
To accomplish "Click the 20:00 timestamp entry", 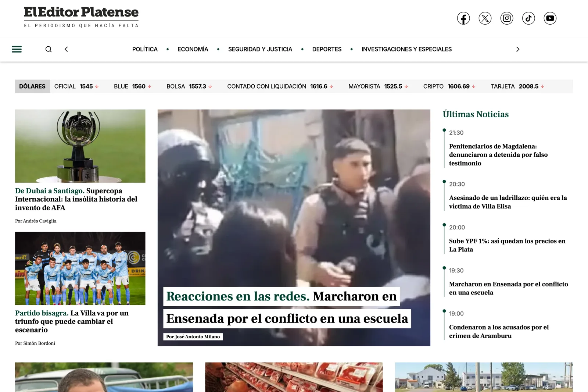I will point(457,228).
